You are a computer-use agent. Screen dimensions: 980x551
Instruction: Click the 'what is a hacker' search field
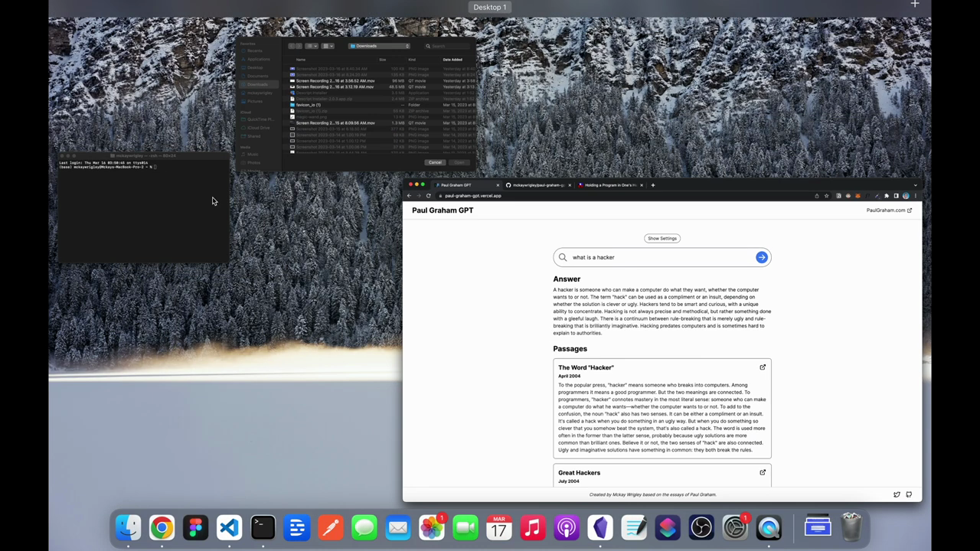pyautogui.click(x=662, y=257)
